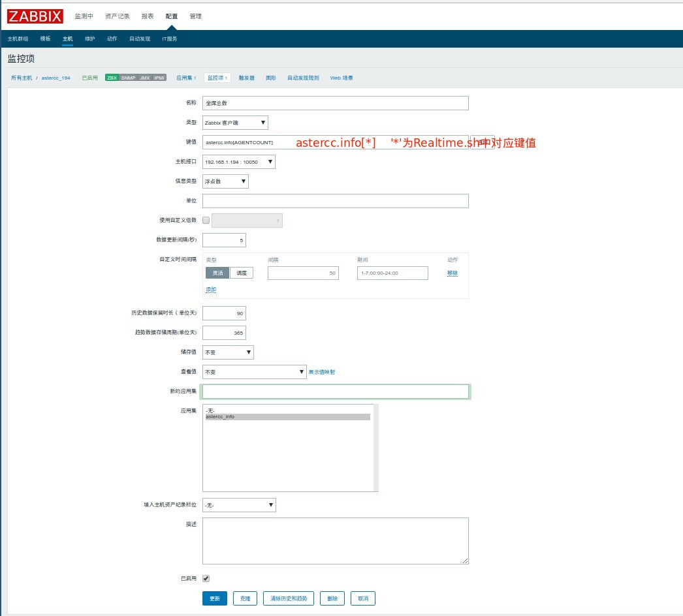Viewport: 683px width, 616px height.
Task: Open the 填入主机资产纪录栏位 dropdown
Action: 239,505
